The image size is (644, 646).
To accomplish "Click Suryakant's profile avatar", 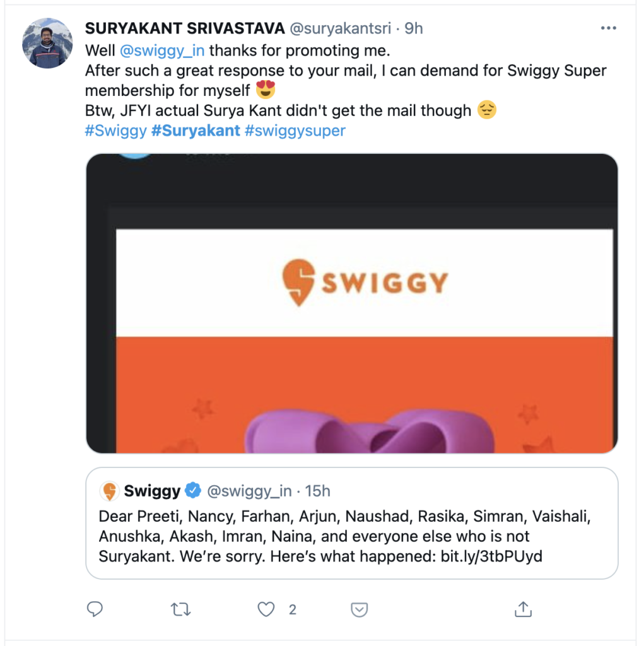I will point(47,43).
